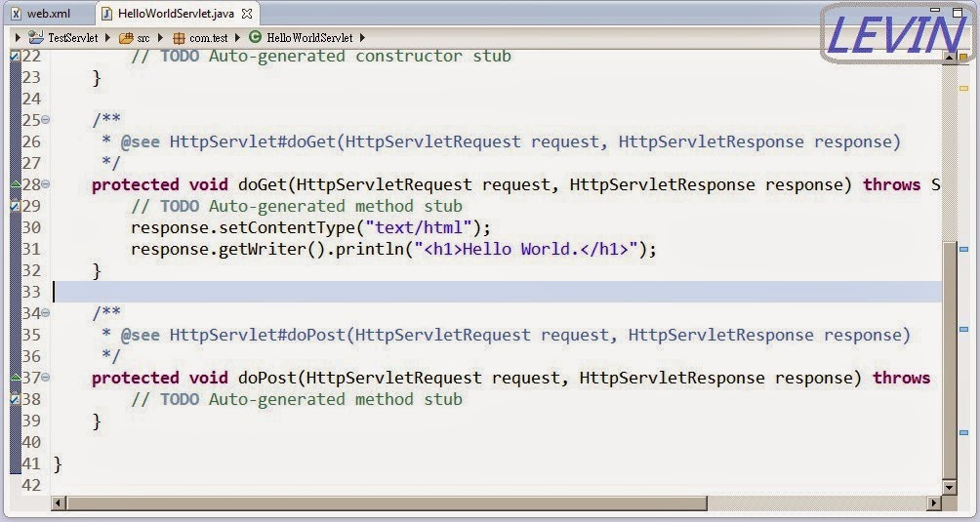
Task: Click the yellow overview ruler marker
Action: coord(963,89)
